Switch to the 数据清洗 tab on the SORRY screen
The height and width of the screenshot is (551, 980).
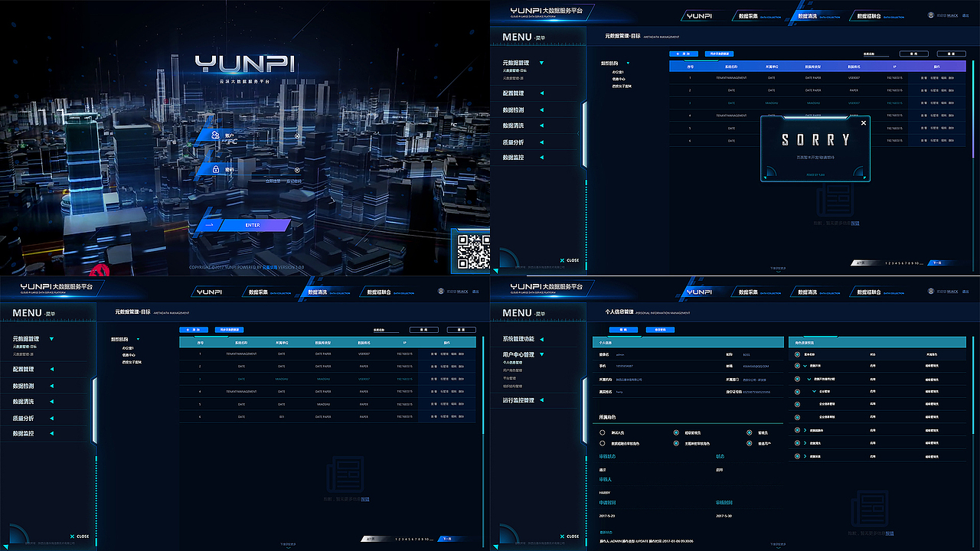pos(816,16)
